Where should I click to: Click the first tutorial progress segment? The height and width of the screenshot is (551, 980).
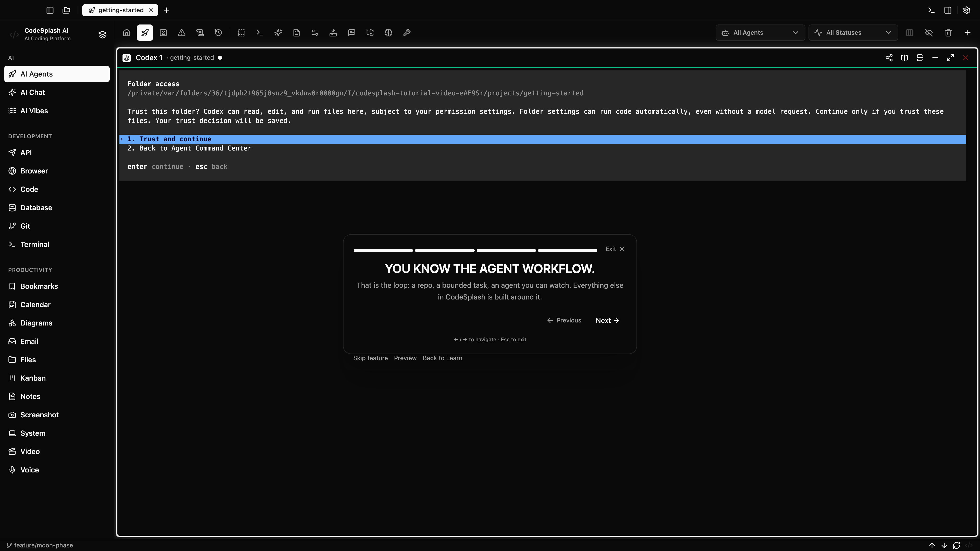coord(383,251)
